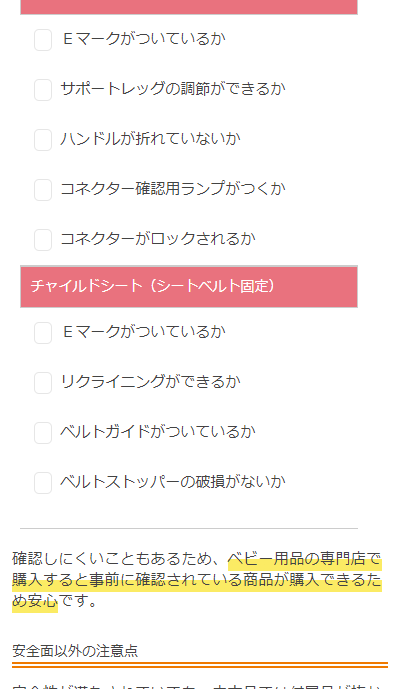Image resolution: width=400 pixels, height=689 pixels.
Task: Enable the コネクター確認用ランプがつくか checkbox
Action: point(43,190)
